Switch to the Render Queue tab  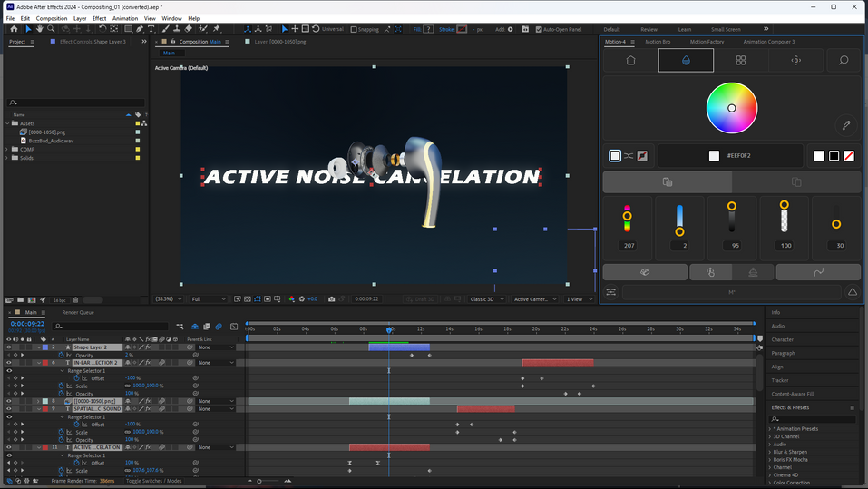[78, 312]
